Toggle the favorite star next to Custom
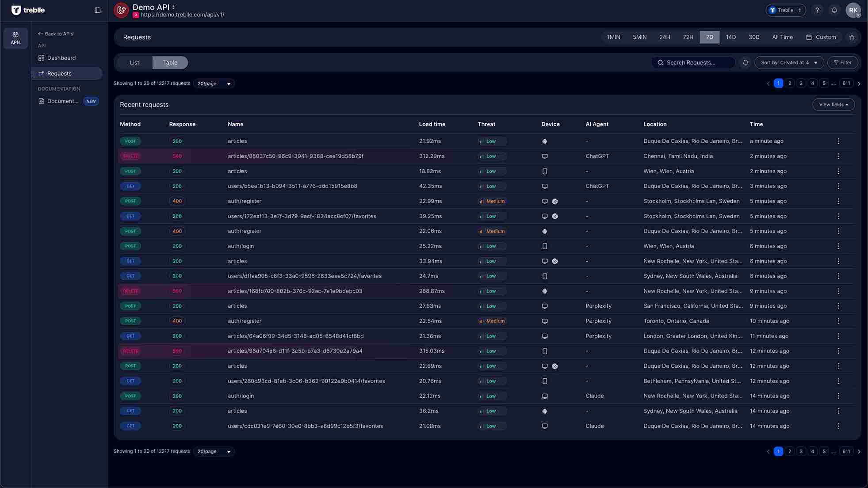 click(852, 37)
